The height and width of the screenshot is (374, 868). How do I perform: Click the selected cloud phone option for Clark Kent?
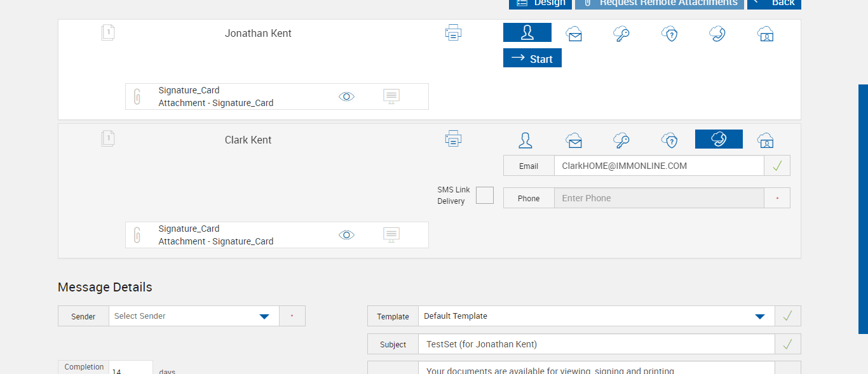coord(719,139)
